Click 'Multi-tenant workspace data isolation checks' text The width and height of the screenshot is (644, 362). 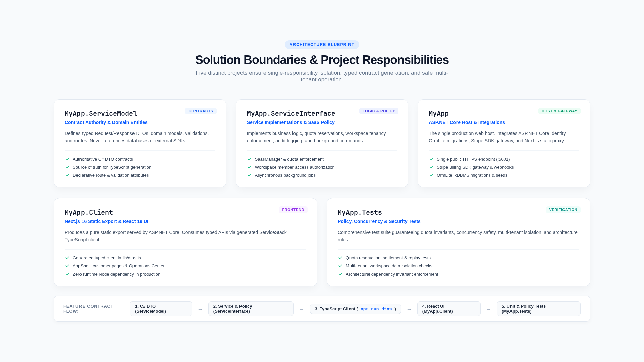[389, 266]
